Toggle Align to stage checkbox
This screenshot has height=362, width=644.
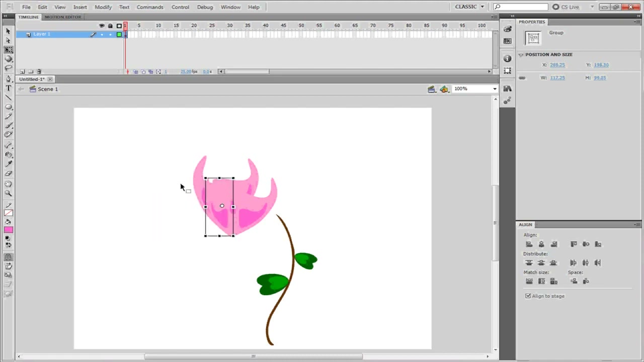[528, 296]
